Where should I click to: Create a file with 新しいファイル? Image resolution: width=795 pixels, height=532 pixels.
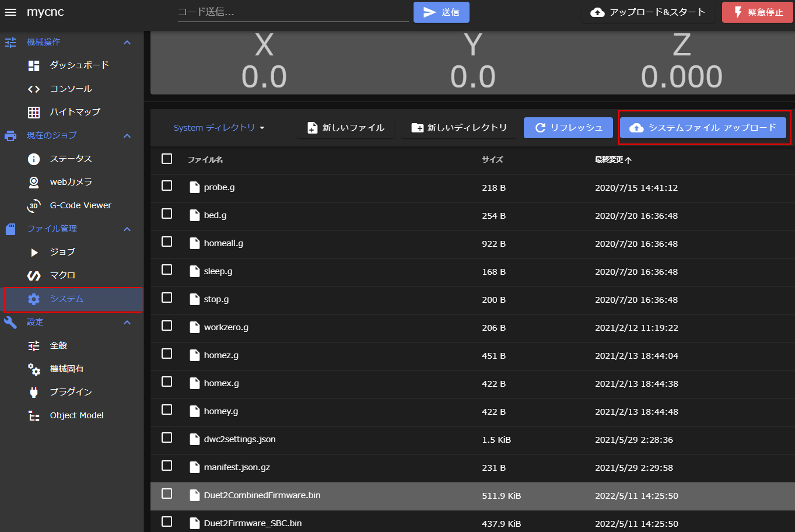click(x=345, y=128)
